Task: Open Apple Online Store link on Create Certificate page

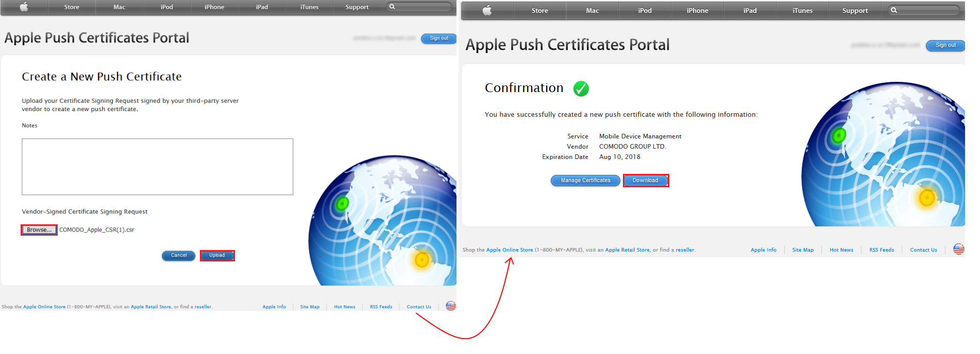Action: pyautogui.click(x=44, y=307)
